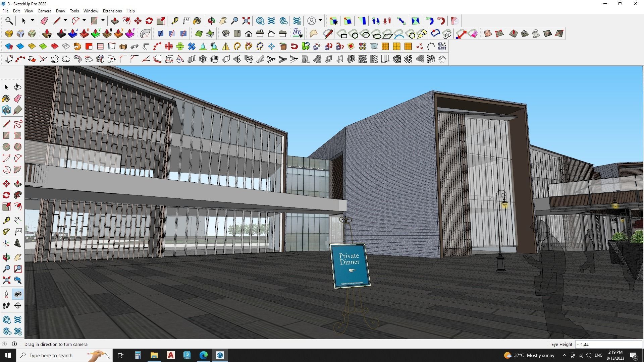This screenshot has width=644, height=362.
Task: Select the Section Plane tool
Action: (18, 306)
